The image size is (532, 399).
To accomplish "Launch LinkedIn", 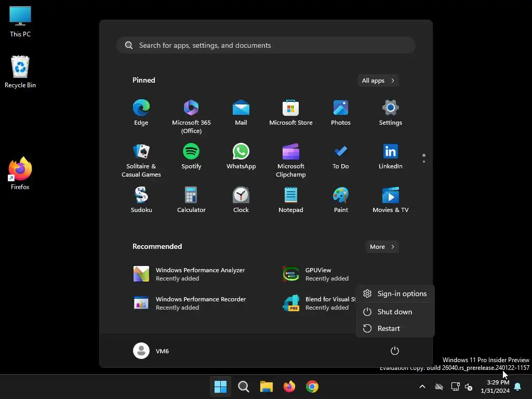I will pyautogui.click(x=391, y=156).
